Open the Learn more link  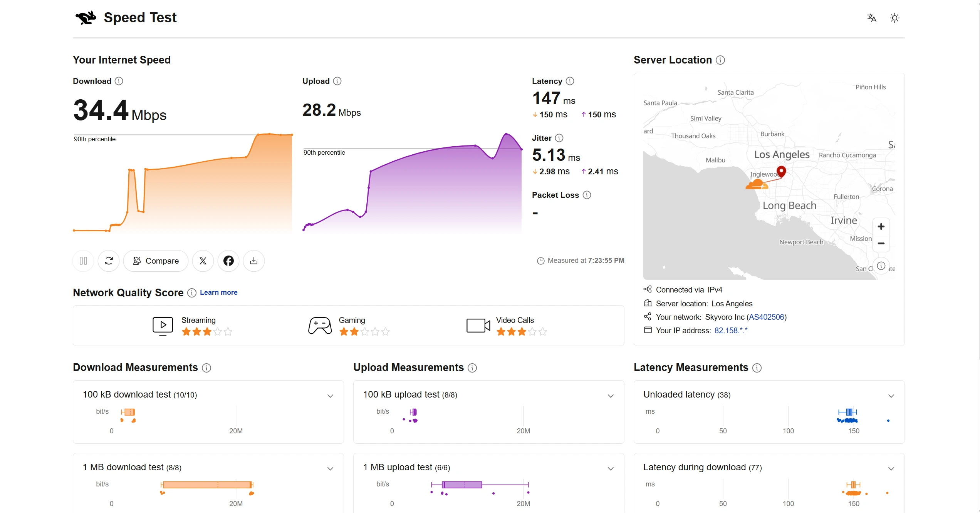[218, 292]
